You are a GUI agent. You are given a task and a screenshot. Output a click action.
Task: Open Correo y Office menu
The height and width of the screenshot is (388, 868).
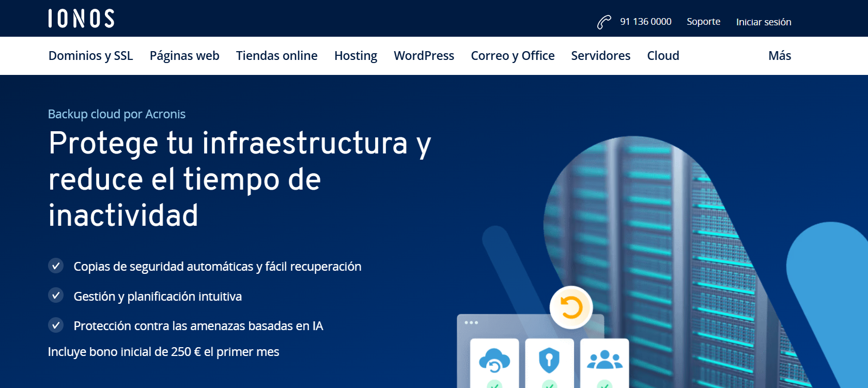coord(513,56)
